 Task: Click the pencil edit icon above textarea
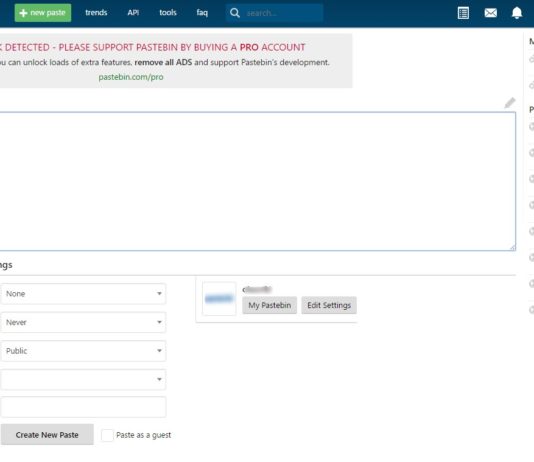coord(510,102)
